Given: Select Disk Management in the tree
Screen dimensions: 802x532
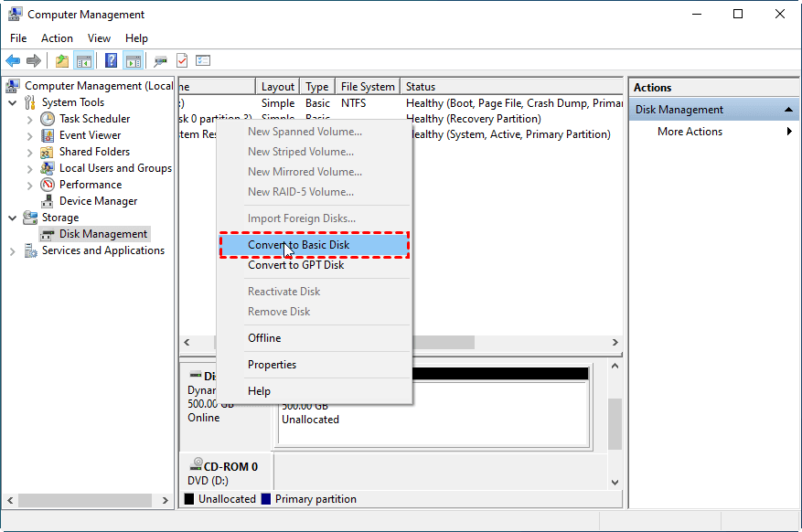Looking at the screenshot, I should (x=103, y=234).
